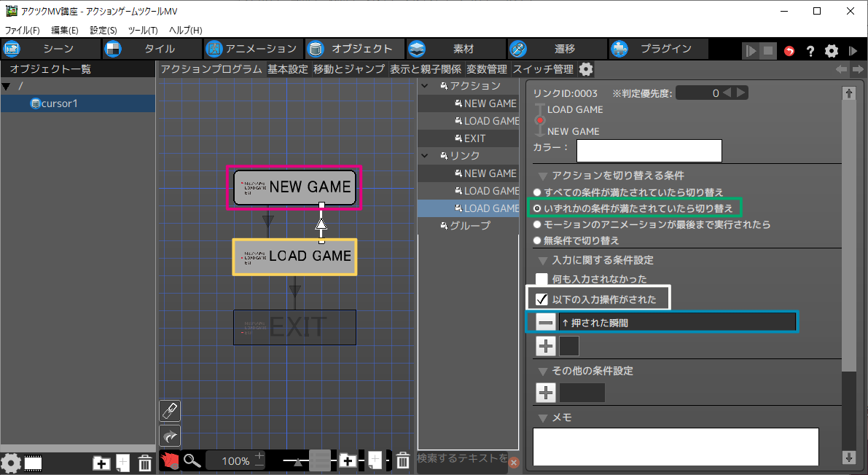Uncheck the 以下の入力操作がされた checkbox

[541, 299]
